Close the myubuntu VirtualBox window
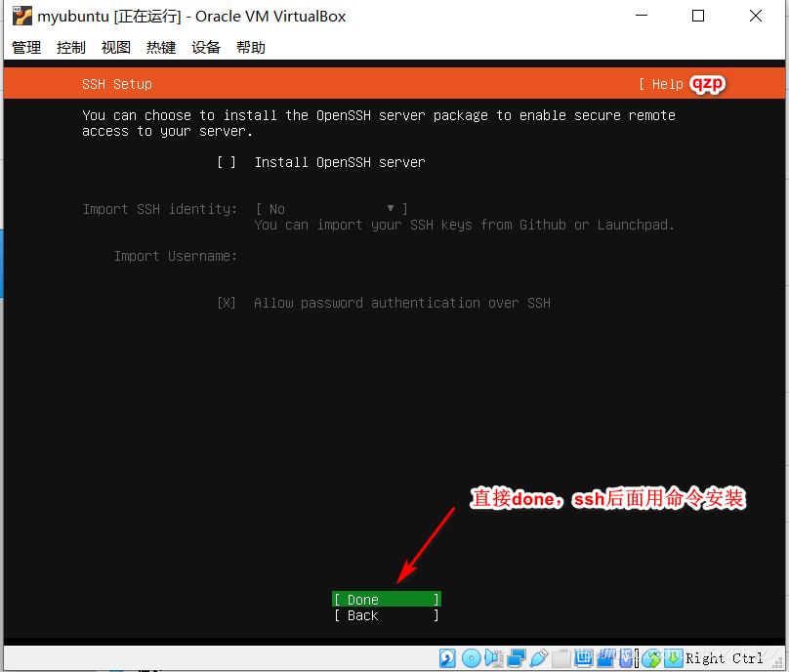789x672 pixels. [x=755, y=16]
